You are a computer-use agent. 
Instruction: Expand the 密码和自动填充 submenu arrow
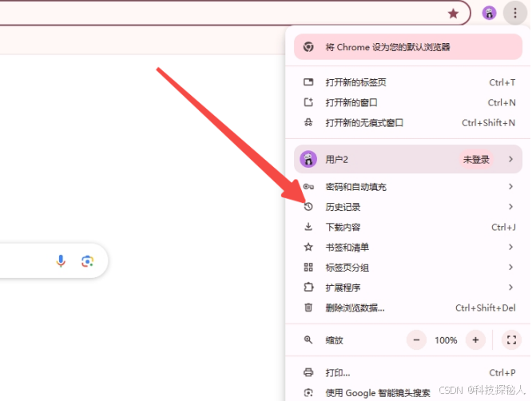click(510, 187)
